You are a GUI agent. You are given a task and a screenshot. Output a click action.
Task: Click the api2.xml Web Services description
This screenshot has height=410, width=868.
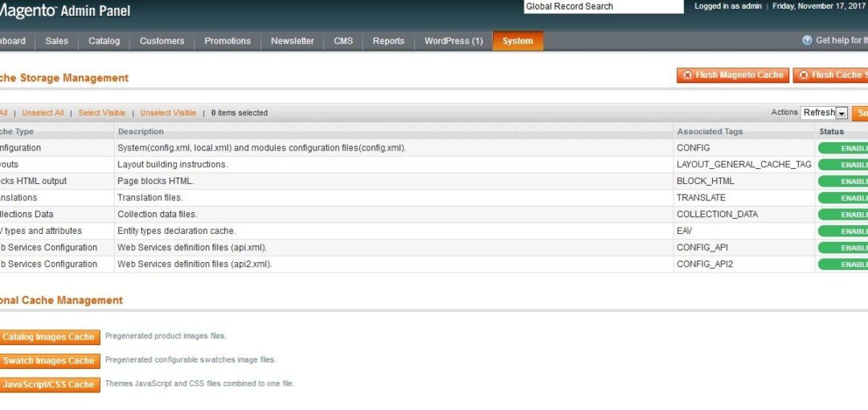click(194, 264)
